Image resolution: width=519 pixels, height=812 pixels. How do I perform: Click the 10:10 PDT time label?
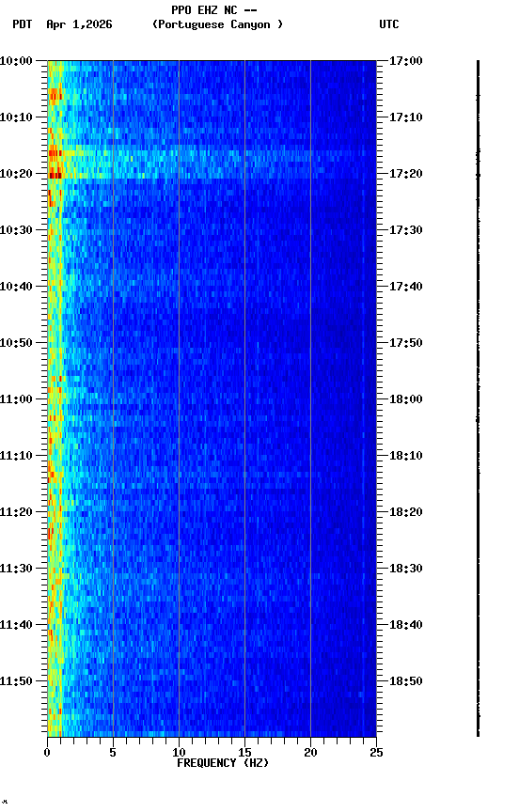tap(16, 117)
